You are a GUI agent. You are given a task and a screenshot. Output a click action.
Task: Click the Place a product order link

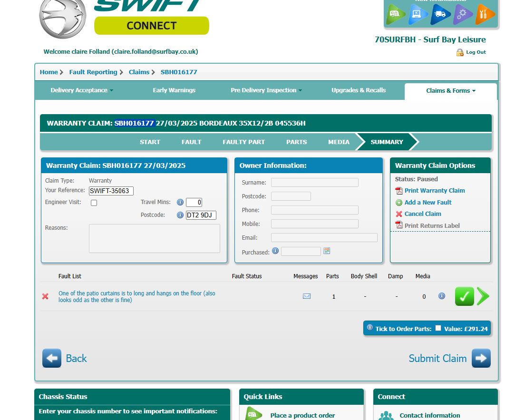point(302,415)
